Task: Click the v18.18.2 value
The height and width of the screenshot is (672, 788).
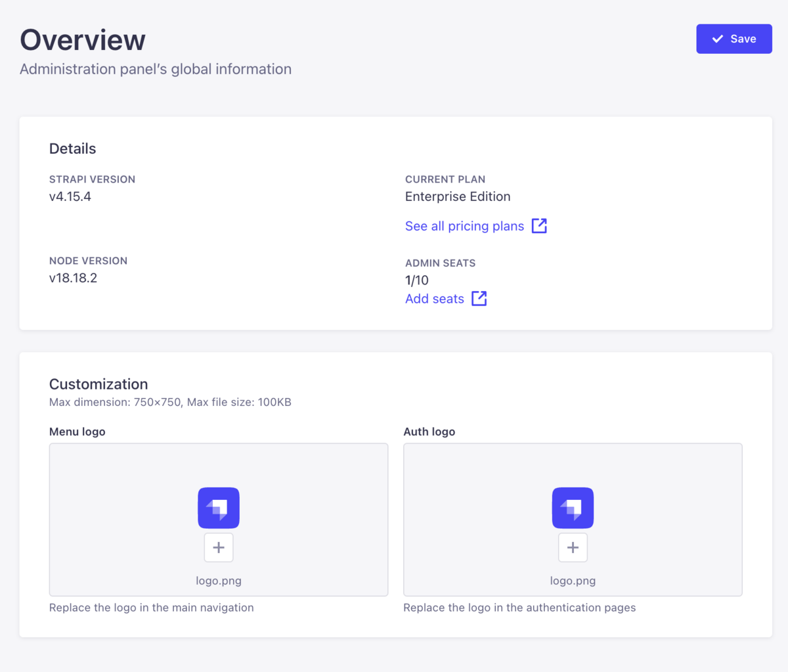Action: click(x=73, y=278)
